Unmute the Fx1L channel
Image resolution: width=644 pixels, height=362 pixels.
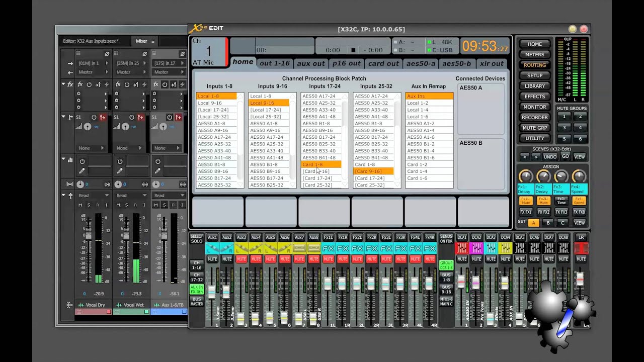(x=329, y=259)
